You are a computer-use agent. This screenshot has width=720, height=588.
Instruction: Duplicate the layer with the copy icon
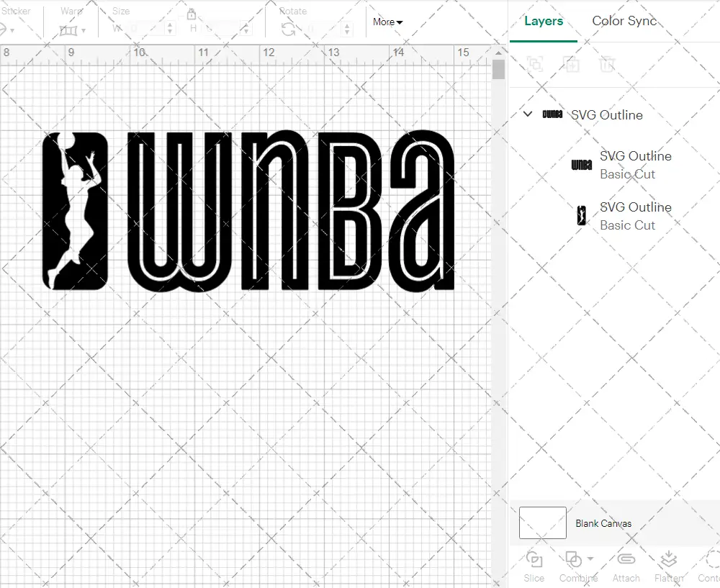pos(572,64)
